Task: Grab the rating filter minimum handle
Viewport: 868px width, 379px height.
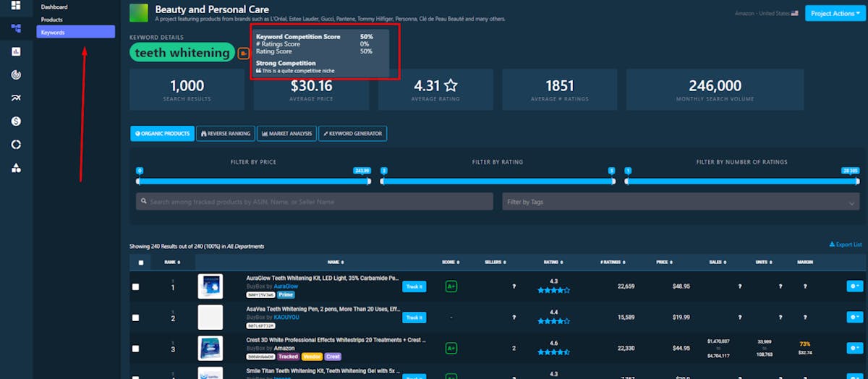Action: 383,181
